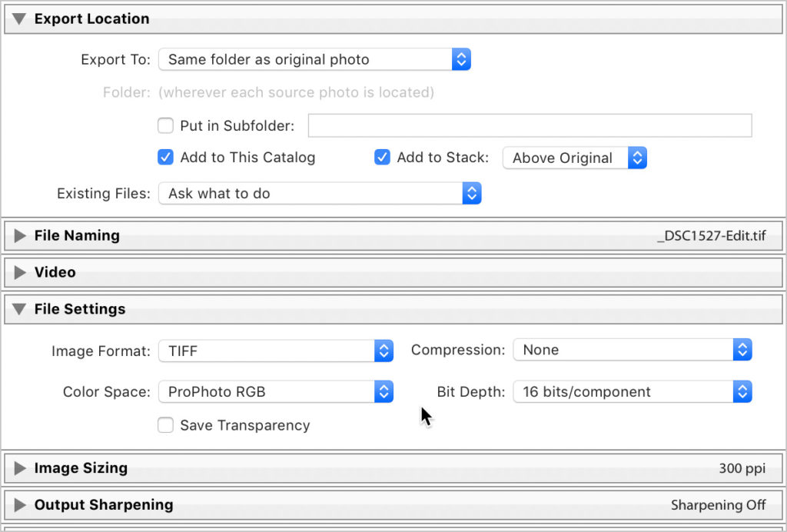The height and width of the screenshot is (532, 787).
Task: Click the Sharpening Off summary text
Action: (719, 505)
